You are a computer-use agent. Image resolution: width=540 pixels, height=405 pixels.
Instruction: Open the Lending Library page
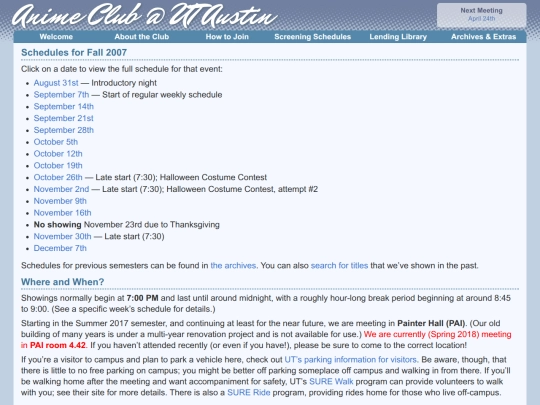[x=398, y=37]
